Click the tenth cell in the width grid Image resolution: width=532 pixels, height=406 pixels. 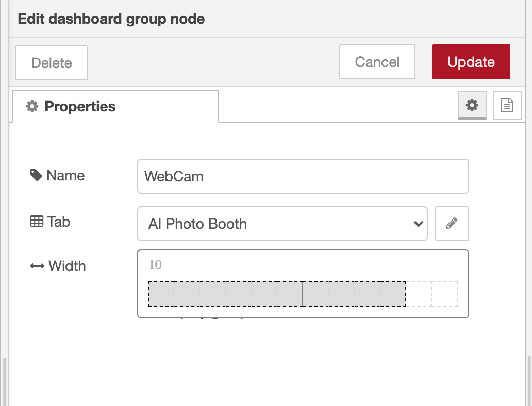393,293
